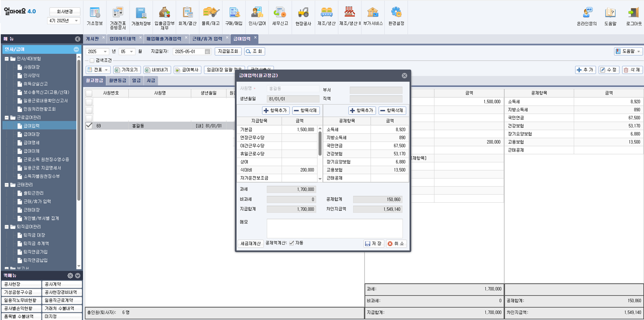Collapse the 근로급여관리 tree folder
The image size is (644, 320).
point(7,117)
